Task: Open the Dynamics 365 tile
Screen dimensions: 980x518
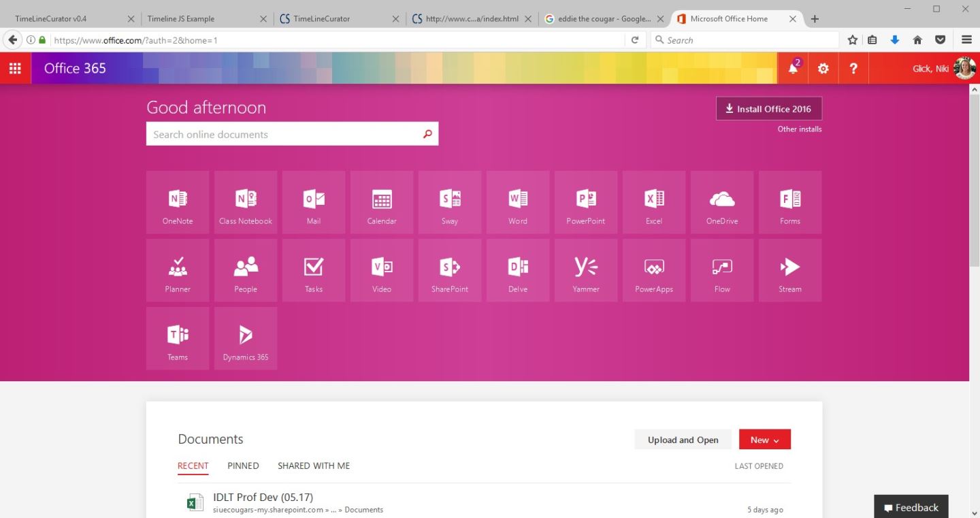Action: (246, 338)
